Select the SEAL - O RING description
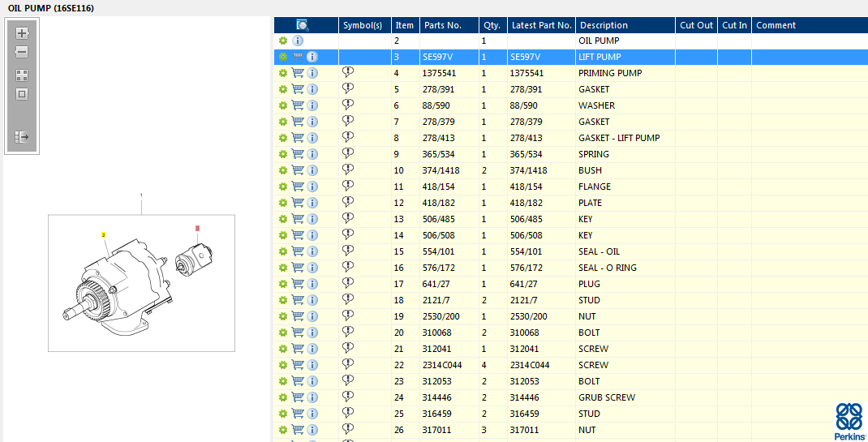The height and width of the screenshot is (442, 868). pos(607,268)
